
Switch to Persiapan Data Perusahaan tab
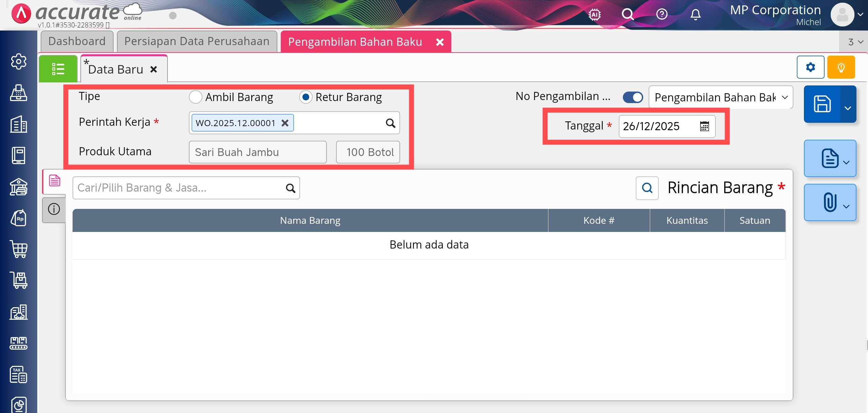[x=197, y=41]
